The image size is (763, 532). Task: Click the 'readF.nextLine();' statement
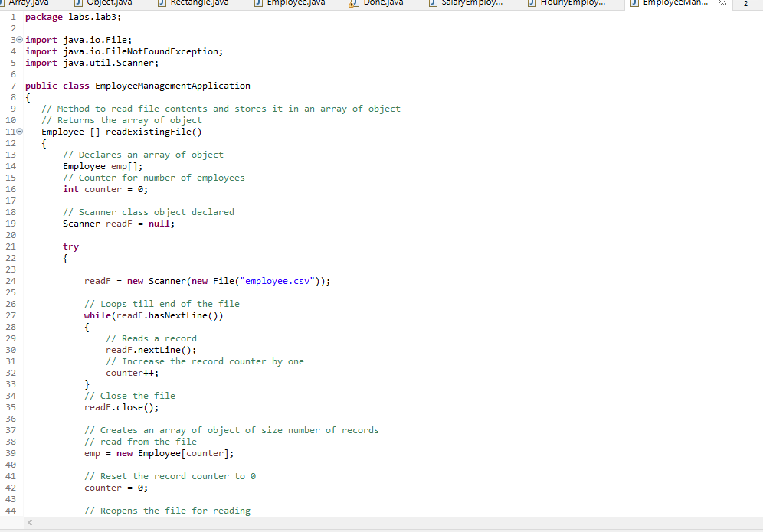click(x=152, y=350)
